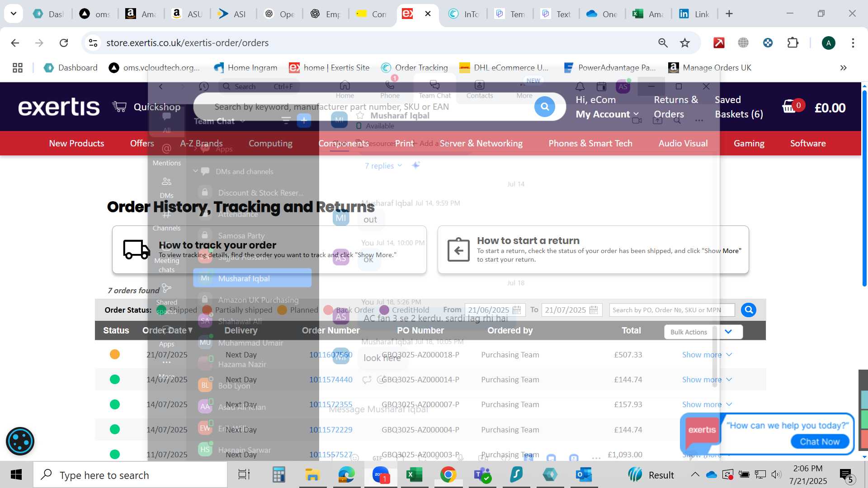
Task: Open order number 1011572229 link
Action: (330, 430)
